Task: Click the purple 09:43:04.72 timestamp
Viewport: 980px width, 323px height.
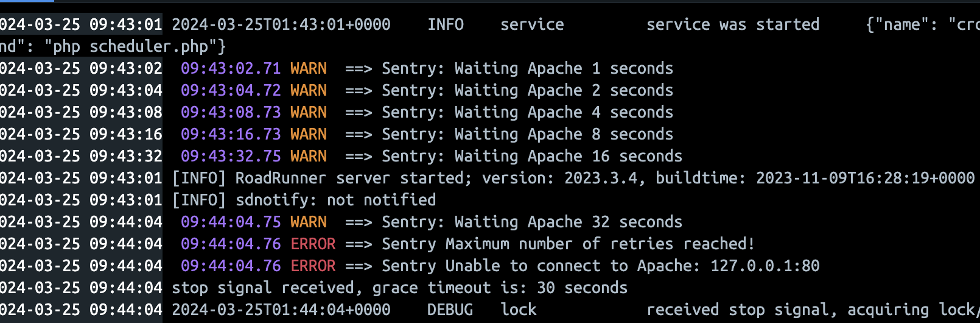Action: coord(231,90)
